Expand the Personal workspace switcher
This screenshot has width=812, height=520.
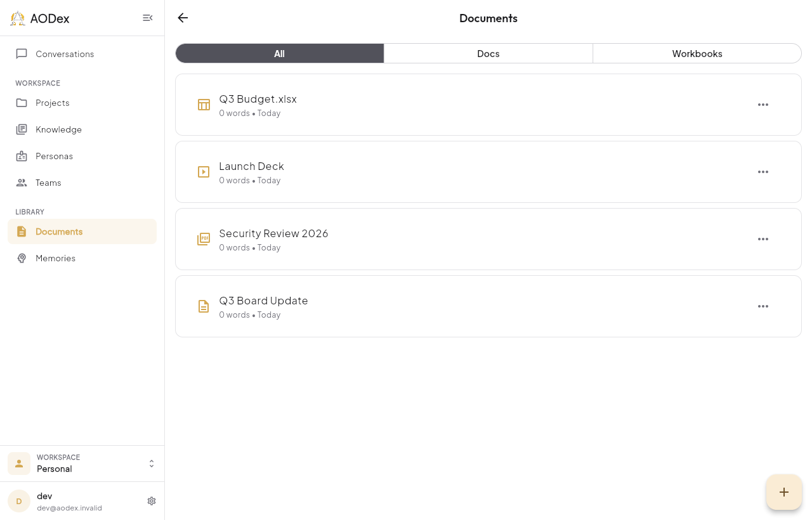point(82,464)
